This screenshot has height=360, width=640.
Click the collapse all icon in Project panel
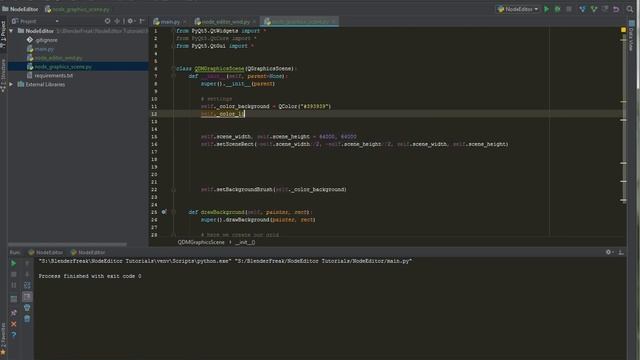coord(118,21)
